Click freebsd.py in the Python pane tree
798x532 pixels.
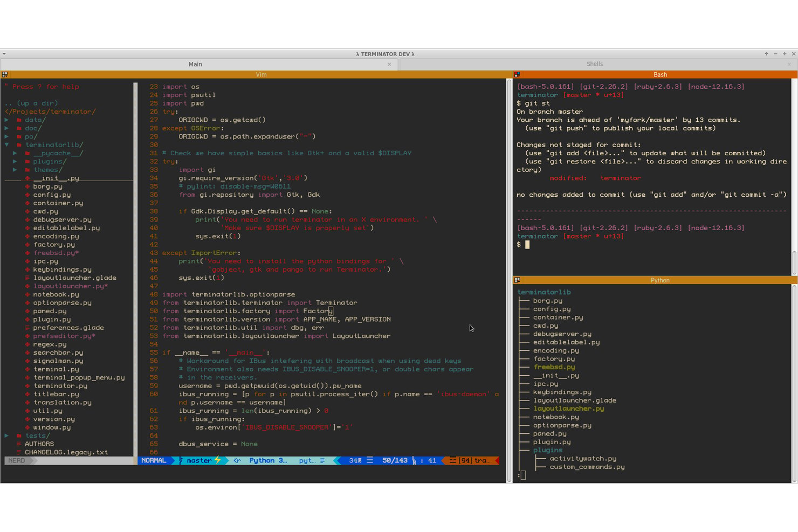click(x=554, y=367)
